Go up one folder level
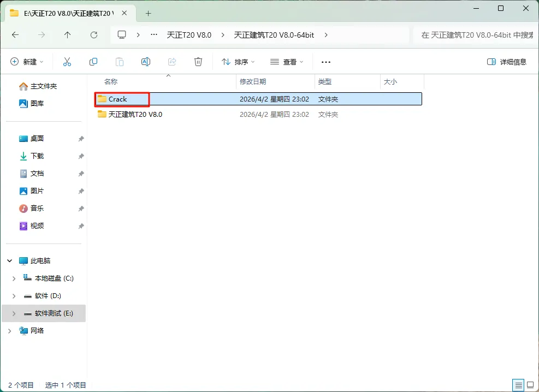This screenshot has width=539, height=392. (x=67, y=35)
